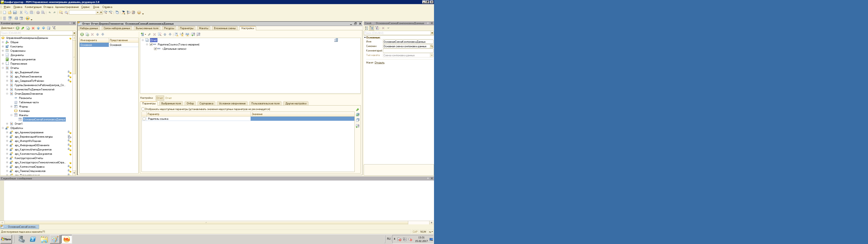Open a file with the folder toolbar icon
This screenshot has height=244, width=868.
tap(10, 12)
